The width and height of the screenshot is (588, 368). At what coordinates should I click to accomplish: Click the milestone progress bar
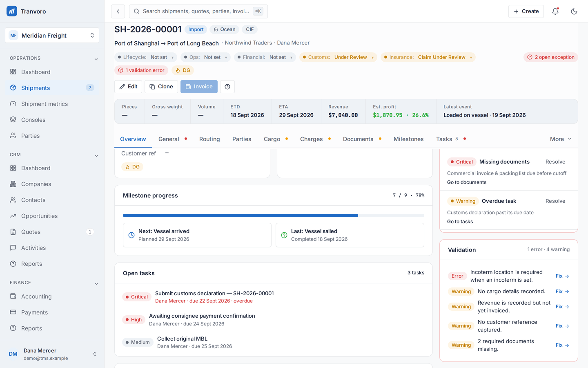274,215
